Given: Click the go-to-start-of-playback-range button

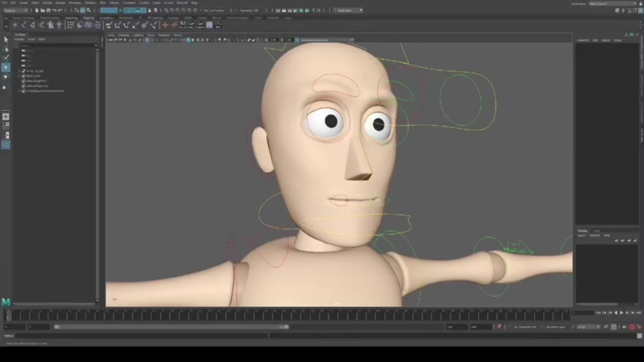Looking at the screenshot, I should pyautogui.click(x=598, y=313).
